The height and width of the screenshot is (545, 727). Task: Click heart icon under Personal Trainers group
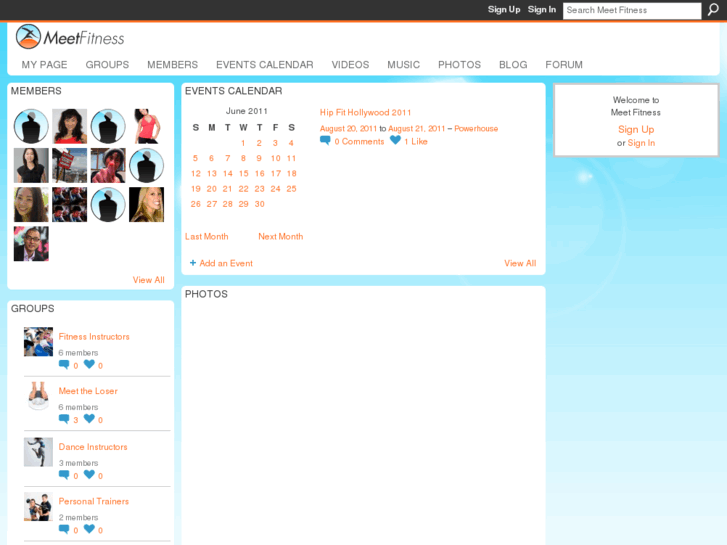[89, 529]
